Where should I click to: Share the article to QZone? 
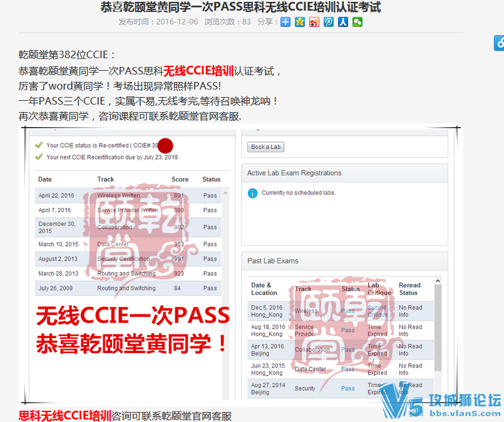tap(299, 22)
